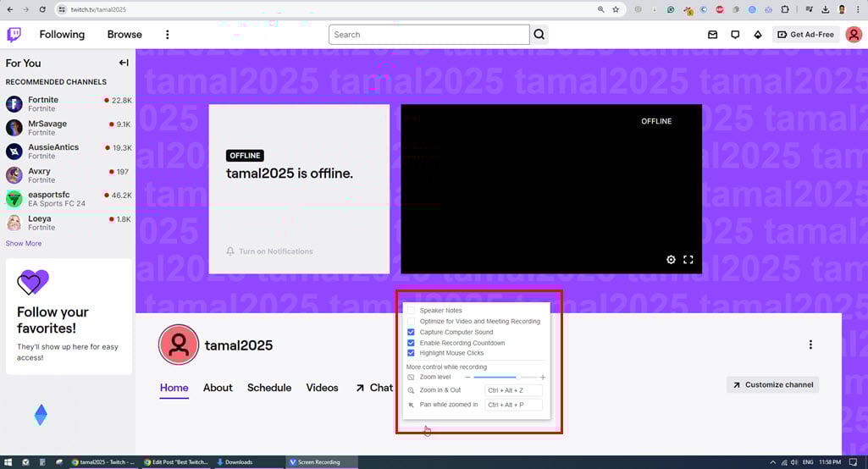
Task: Open the Chat pop-out link
Action: tap(374, 388)
